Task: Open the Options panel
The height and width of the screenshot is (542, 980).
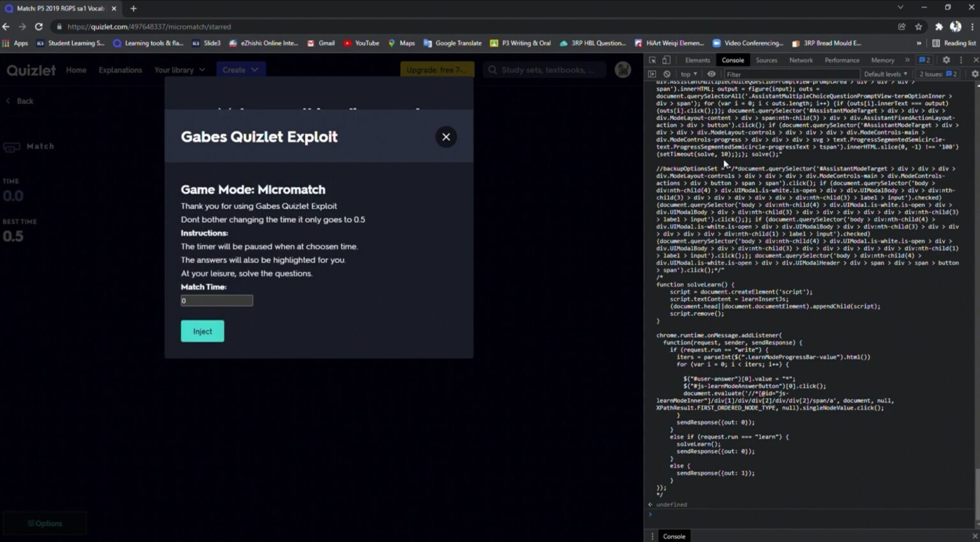Action: (x=45, y=523)
